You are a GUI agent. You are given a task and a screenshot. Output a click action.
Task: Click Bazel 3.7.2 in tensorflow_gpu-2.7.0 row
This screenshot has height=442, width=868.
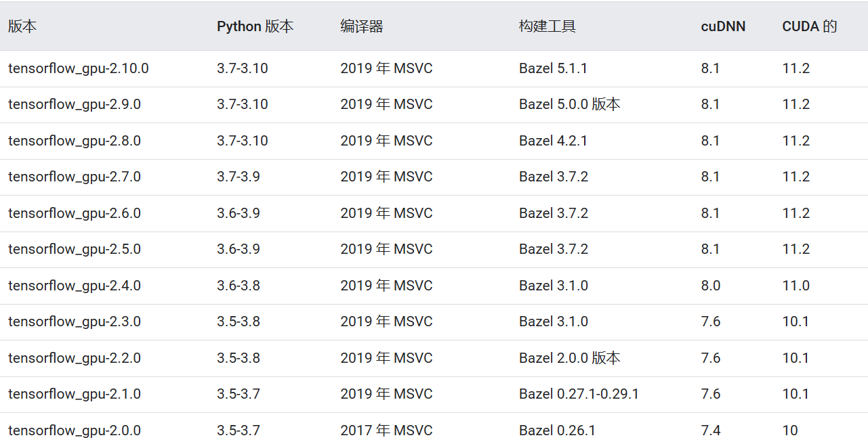pyautogui.click(x=554, y=177)
